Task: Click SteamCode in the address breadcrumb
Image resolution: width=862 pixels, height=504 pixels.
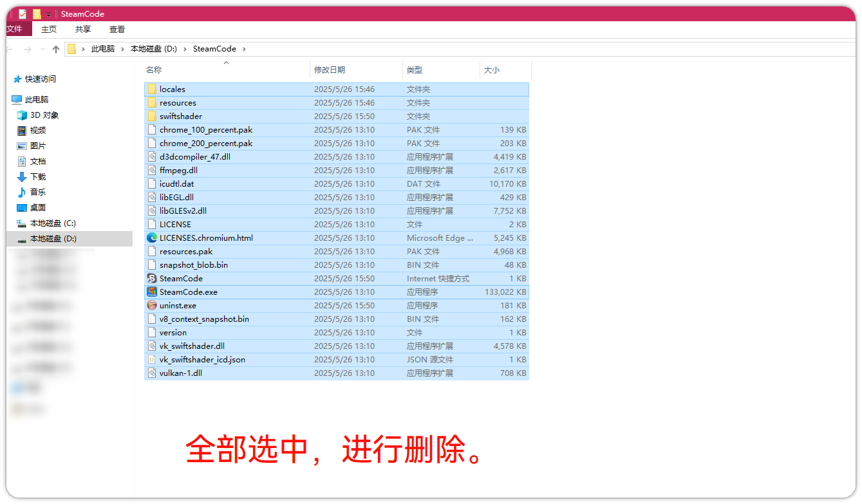Action: [214, 49]
